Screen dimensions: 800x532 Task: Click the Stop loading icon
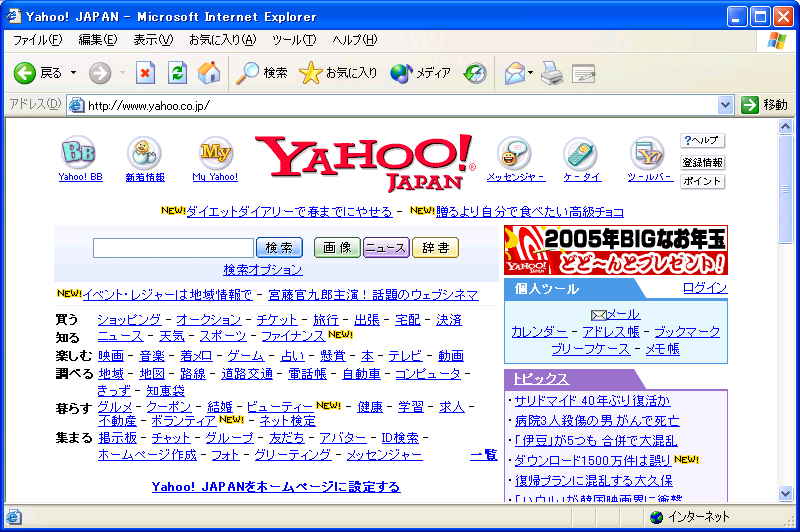point(145,73)
